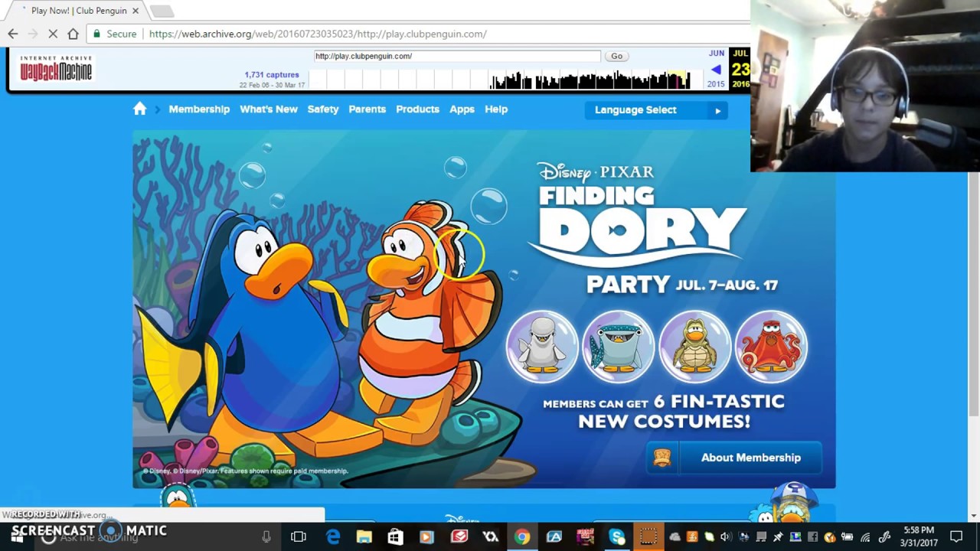Click the About Membership button
The image size is (980, 551).
[734, 458]
